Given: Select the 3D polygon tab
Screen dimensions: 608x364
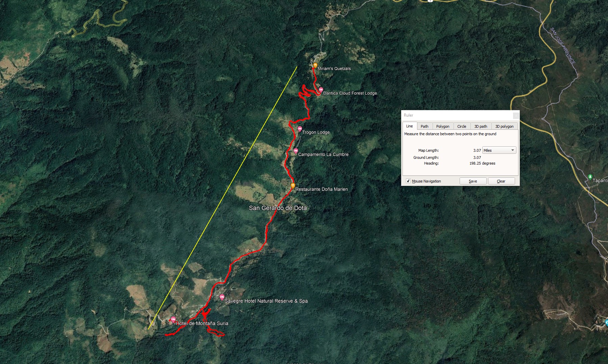Looking at the screenshot, I should click(504, 126).
